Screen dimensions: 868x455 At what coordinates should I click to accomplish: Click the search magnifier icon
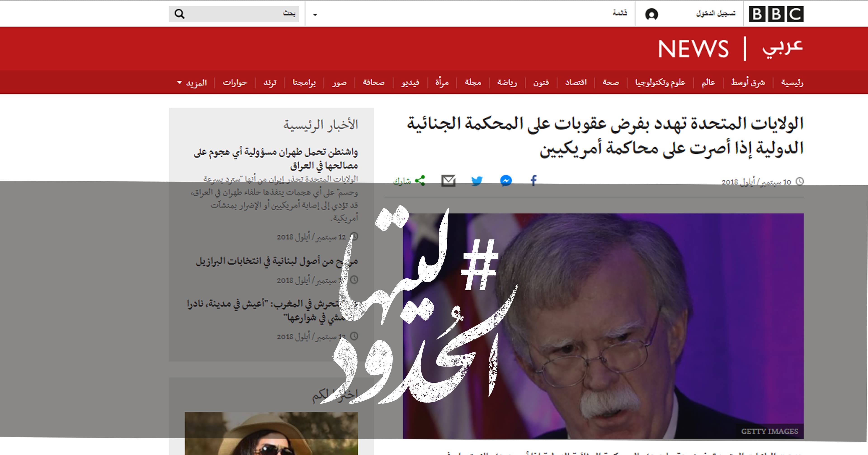click(179, 14)
